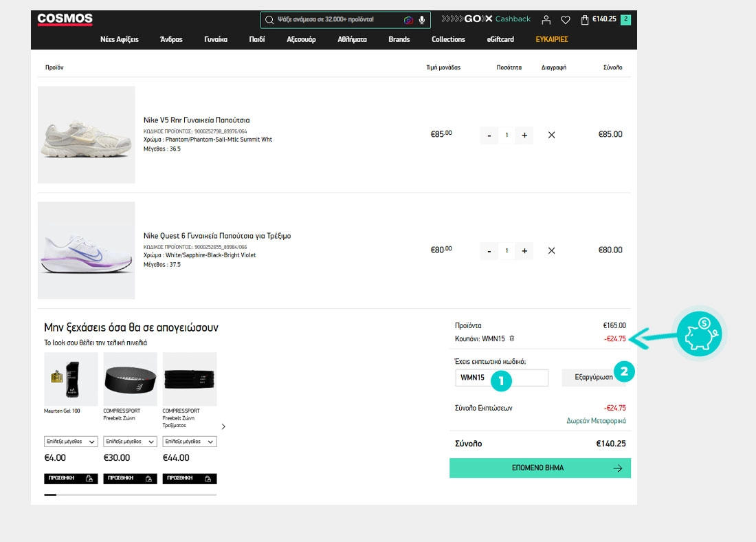Click the cart total €140.25 in header
This screenshot has width=756, height=542.
(604, 19)
